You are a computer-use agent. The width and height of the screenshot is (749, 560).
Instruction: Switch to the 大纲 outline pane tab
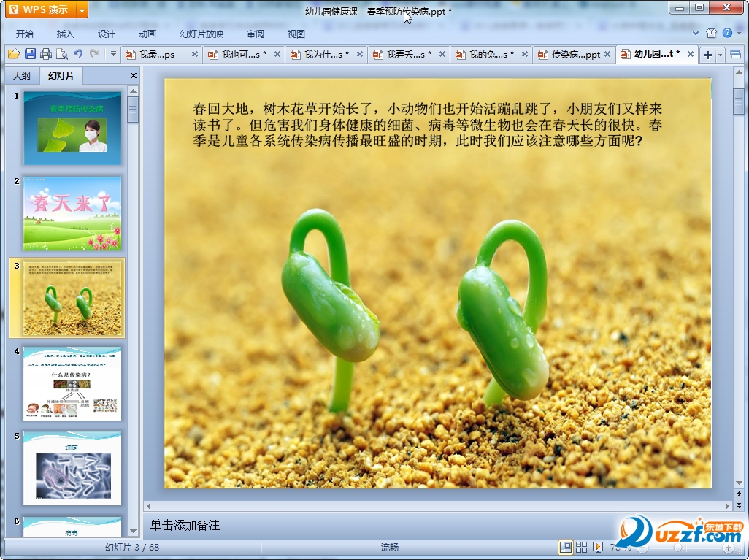[21, 75]
